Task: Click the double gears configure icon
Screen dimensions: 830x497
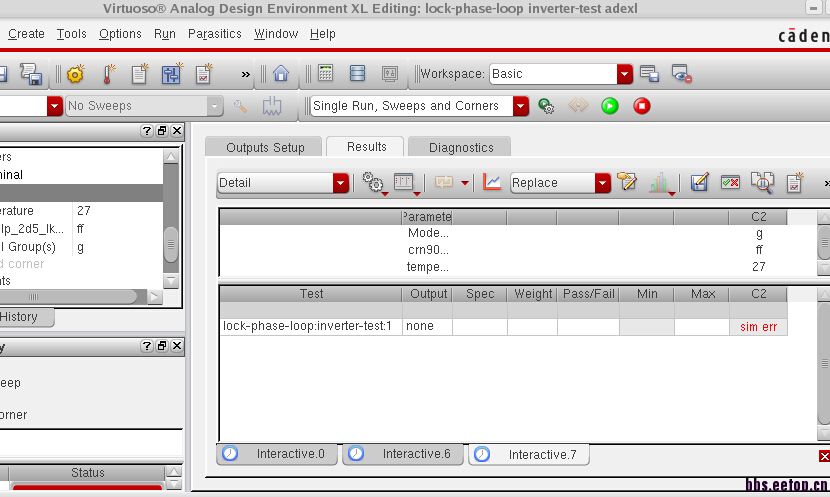Action: point(373,183)
